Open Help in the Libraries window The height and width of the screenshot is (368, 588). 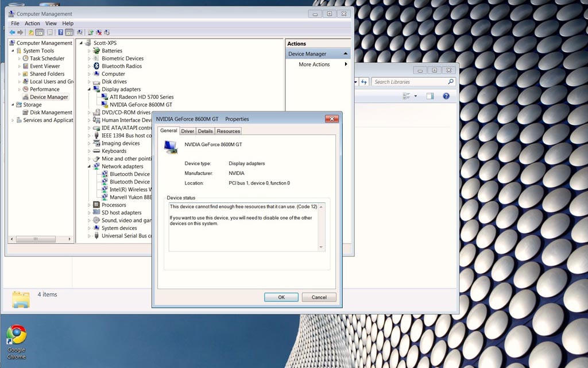point(446,96)
